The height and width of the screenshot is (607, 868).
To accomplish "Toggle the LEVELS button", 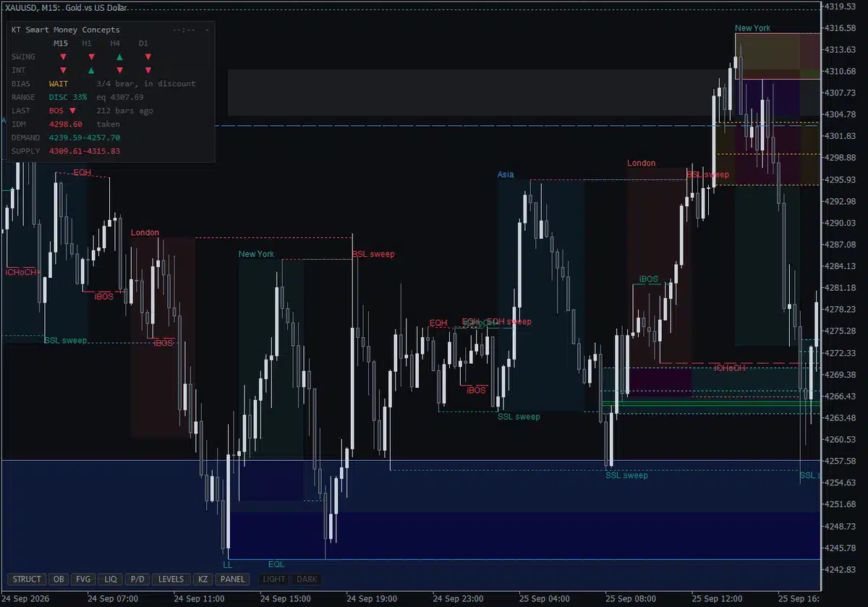I will click(171, 580).
